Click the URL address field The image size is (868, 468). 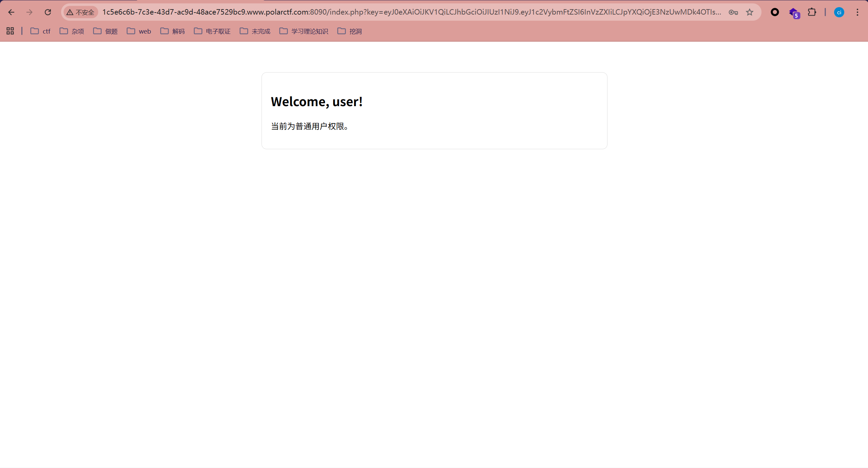407,12
